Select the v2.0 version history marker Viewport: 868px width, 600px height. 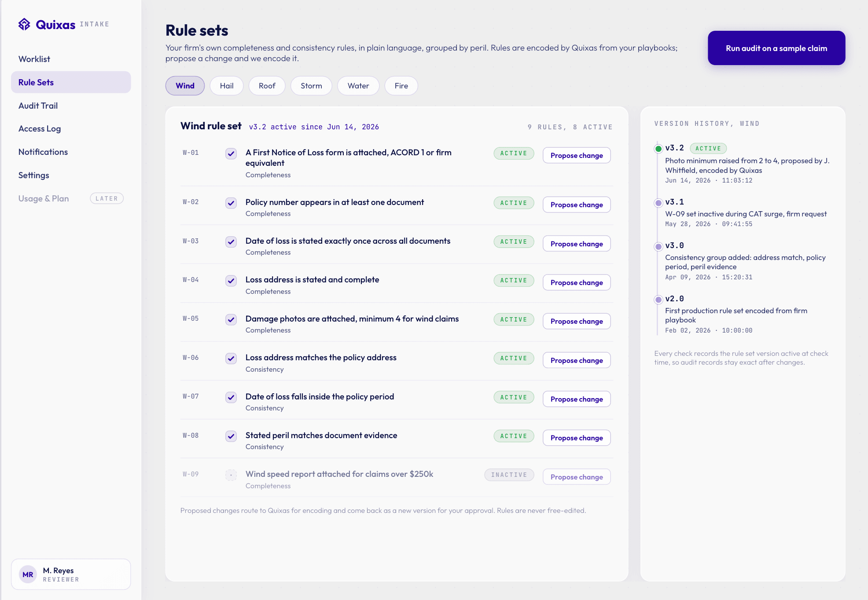658,300
